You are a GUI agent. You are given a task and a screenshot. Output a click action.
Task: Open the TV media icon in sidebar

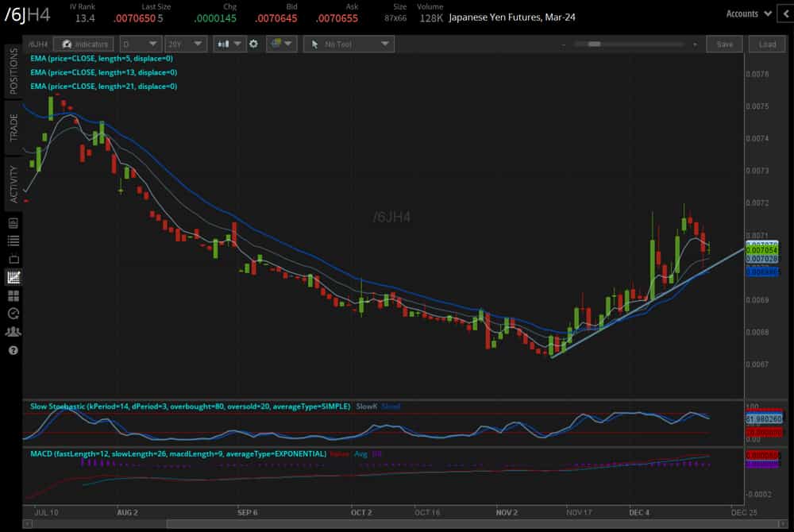click(13, 259)
